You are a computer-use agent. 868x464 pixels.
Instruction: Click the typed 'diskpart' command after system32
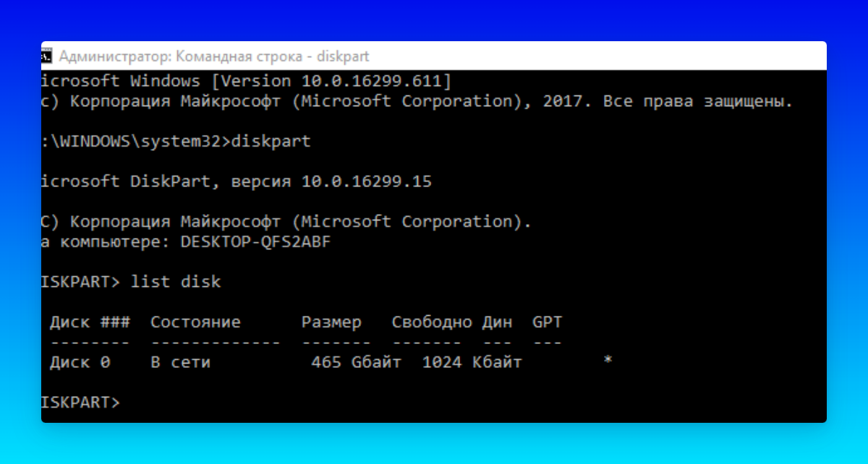(271, 141)
